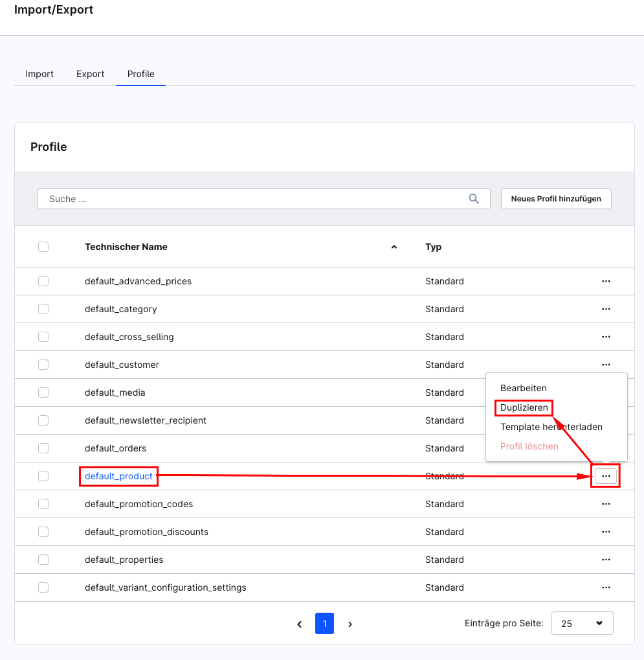
Task: Go to previous page with left arrow
Action: pos(299,624)
